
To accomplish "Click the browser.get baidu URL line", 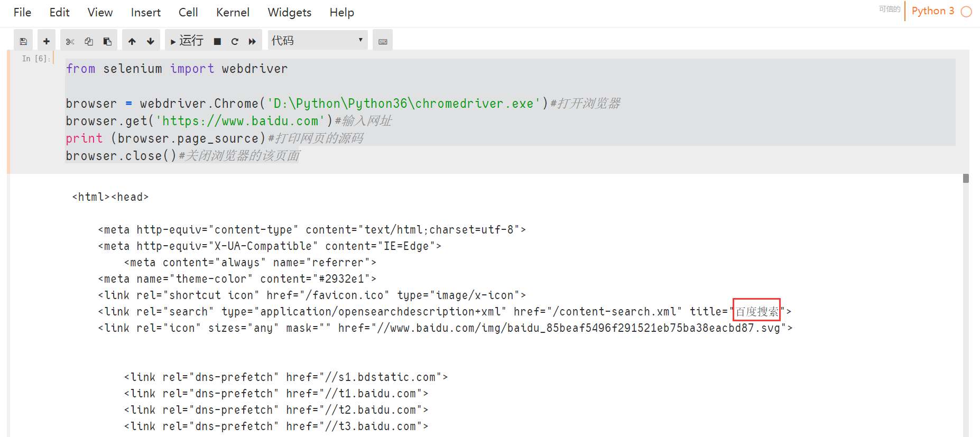I will [228, 121].
